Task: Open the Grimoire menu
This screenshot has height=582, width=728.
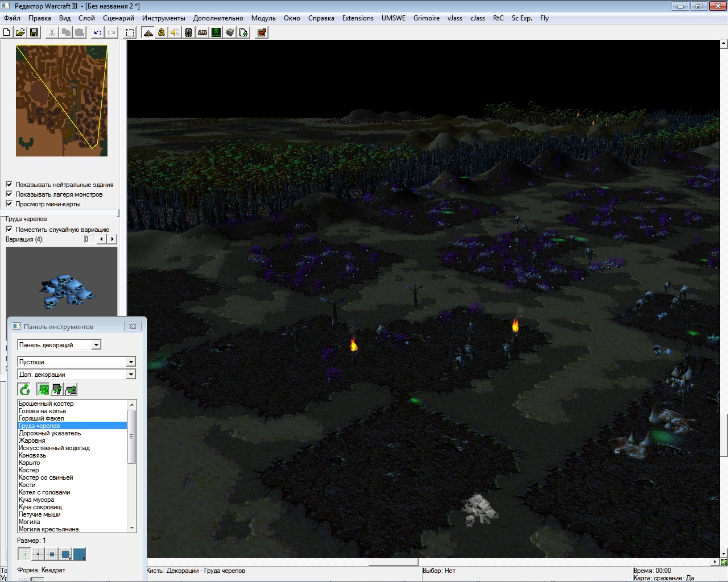Action: pyautogui.click(x=427, y=18)
